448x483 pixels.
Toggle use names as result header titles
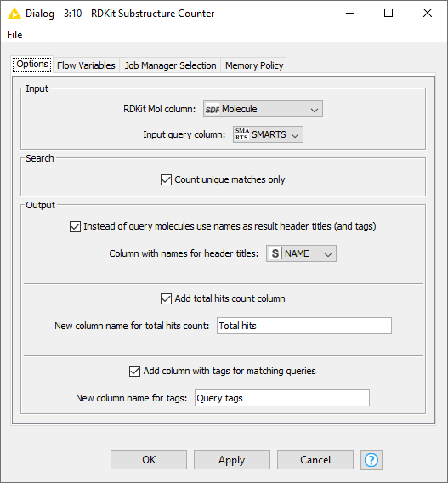75,226
